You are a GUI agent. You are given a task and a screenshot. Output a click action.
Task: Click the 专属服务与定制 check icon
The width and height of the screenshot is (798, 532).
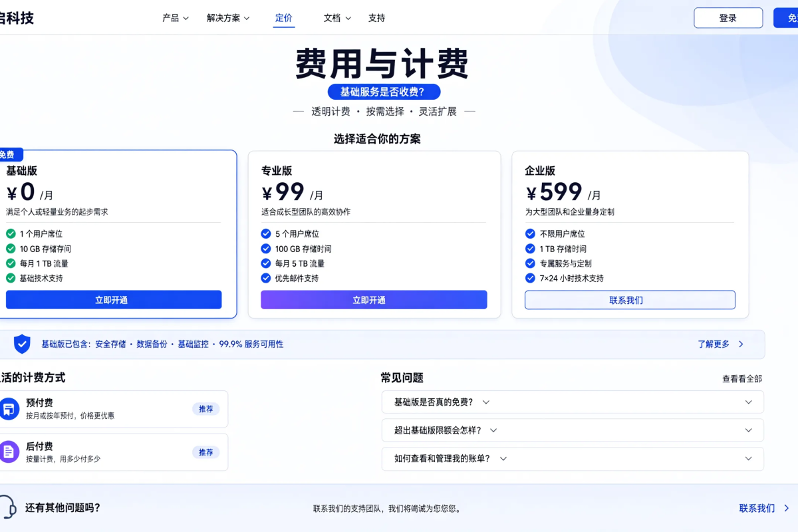coord(530,263)
